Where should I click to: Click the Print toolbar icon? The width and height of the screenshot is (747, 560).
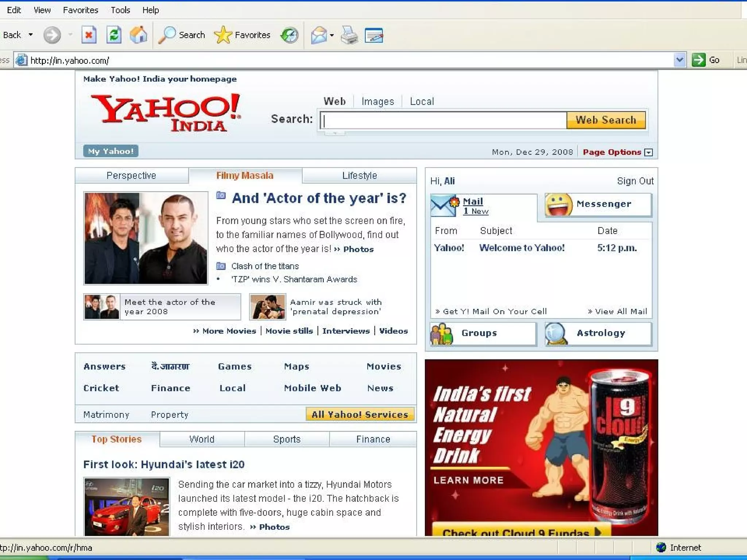click(349, 35)
